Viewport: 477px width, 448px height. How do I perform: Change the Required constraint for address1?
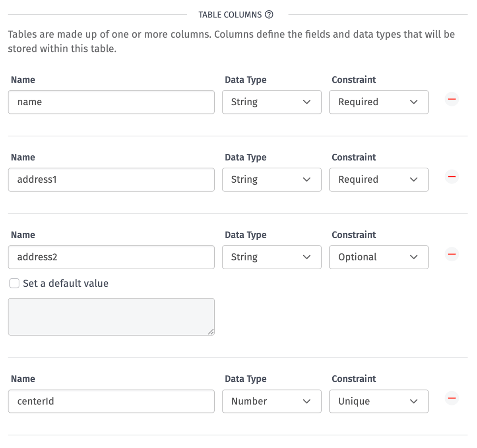pos(378,180)
